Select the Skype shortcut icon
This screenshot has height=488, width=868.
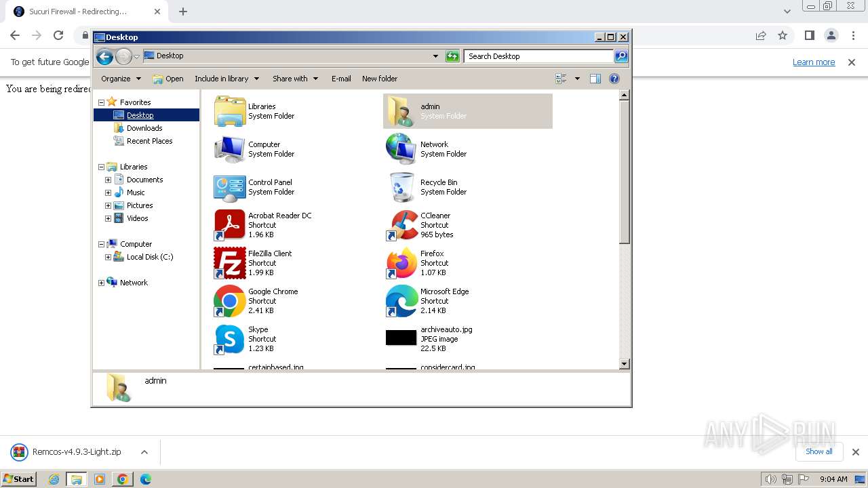230,339
